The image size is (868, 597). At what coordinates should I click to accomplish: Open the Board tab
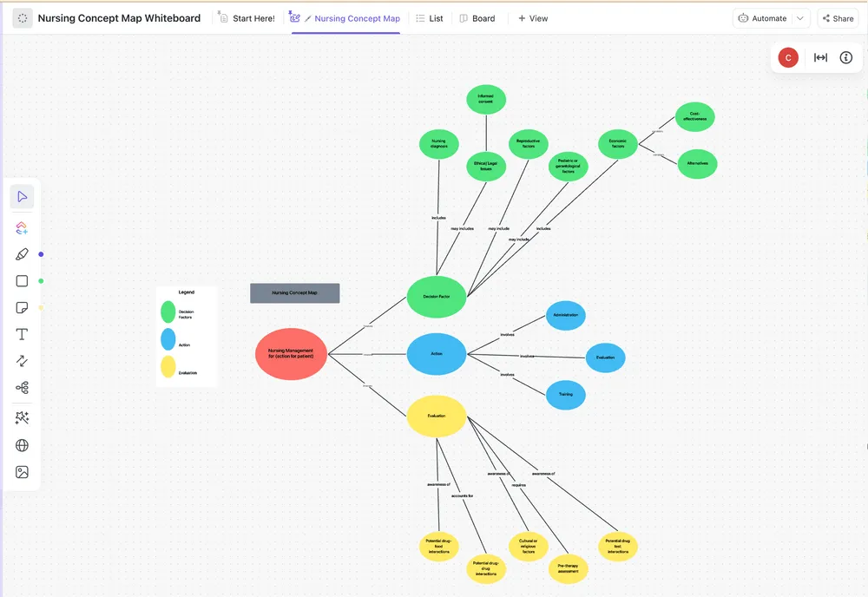[477, 18]
